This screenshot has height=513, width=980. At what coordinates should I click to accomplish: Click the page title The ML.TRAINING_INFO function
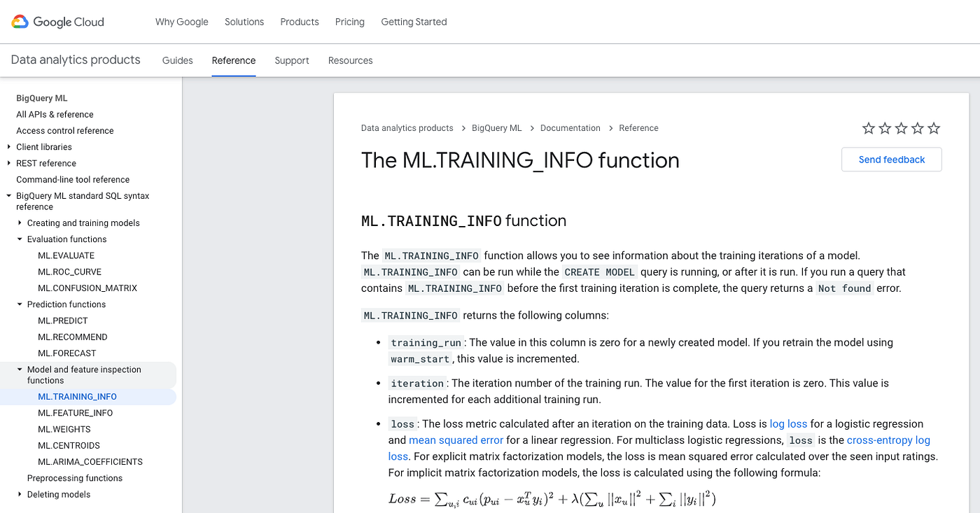click(x=520, y=160)
